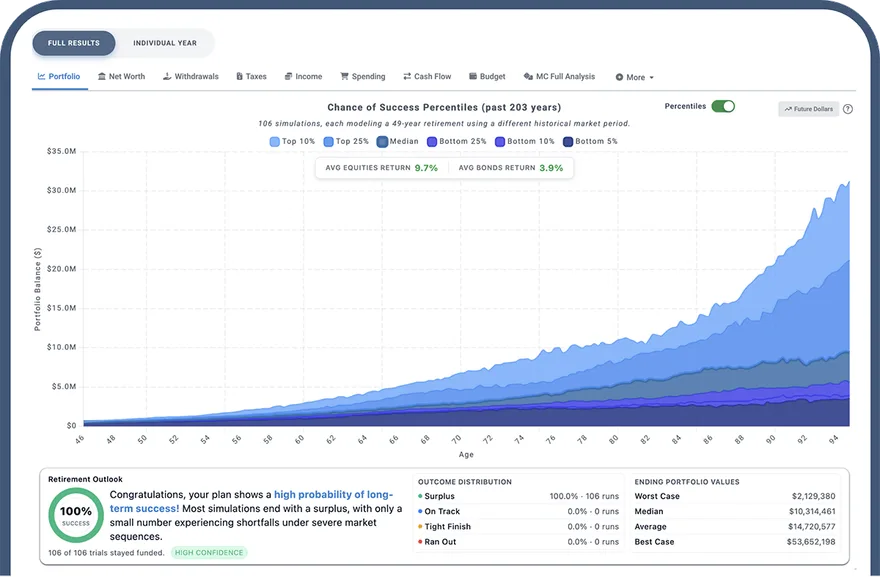Viewport: 880px width, 577px height.
Task: Select the Ran Out outcome row
Action: tap(519, 542)
